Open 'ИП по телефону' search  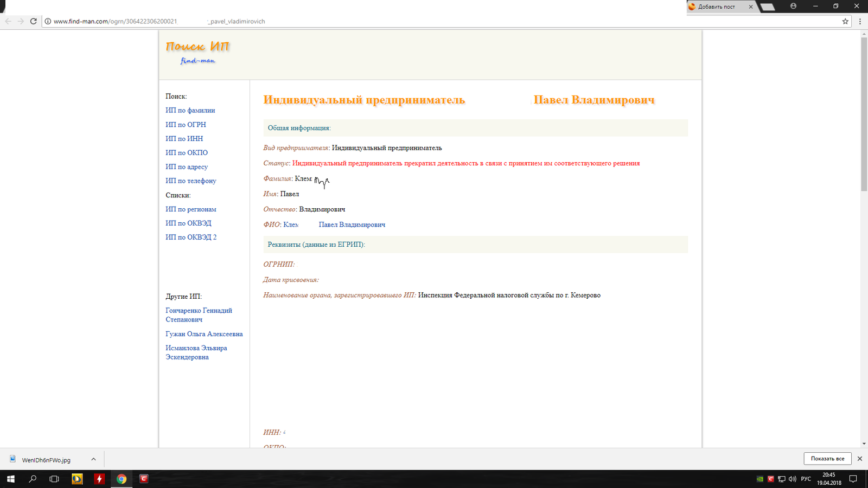coord(191,181)
